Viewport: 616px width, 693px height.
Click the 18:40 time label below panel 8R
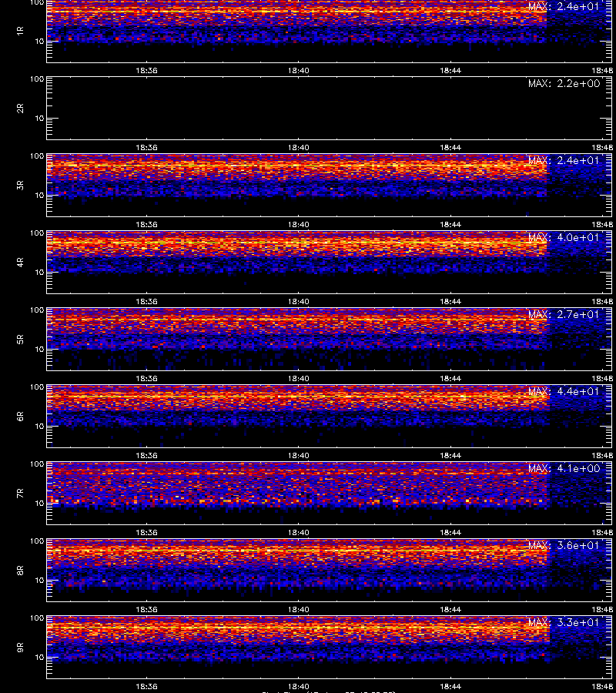pos(298,610)
